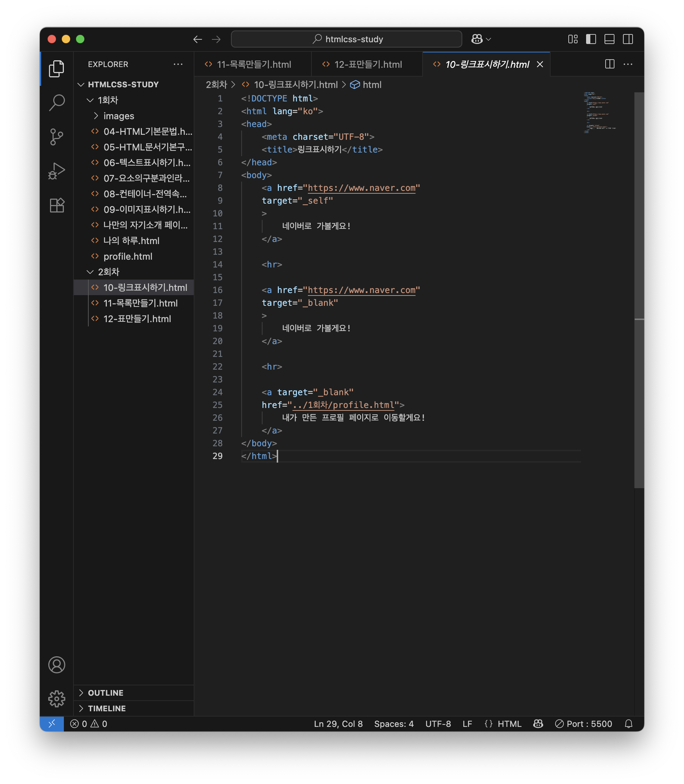684x784 pixels.
Task: Open the Manage gear icon
Action: pyautogui.click(x=56, y=699)
